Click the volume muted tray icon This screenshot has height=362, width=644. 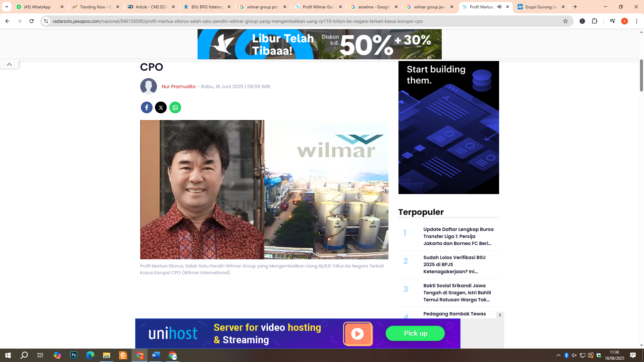(574, 355)
